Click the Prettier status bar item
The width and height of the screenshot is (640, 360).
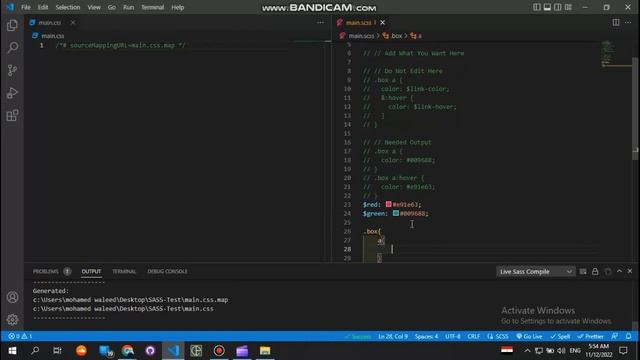[x=590, y=336]
